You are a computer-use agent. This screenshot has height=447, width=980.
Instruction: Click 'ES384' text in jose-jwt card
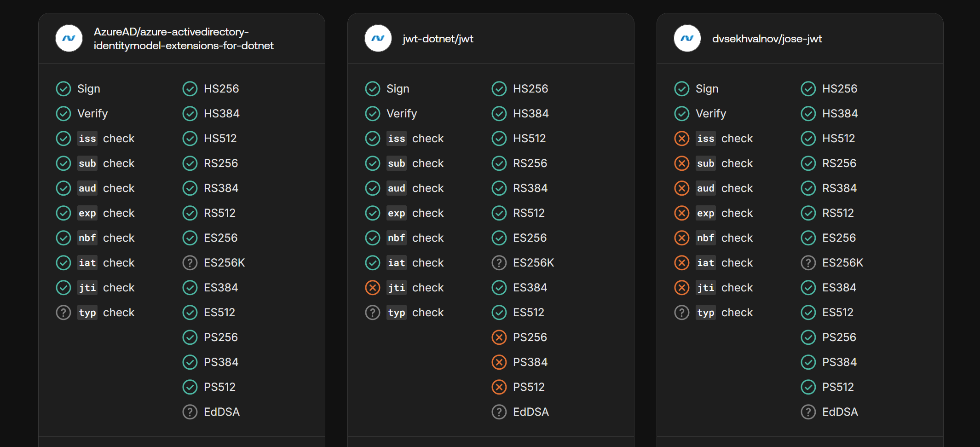(x=839, y=287)
